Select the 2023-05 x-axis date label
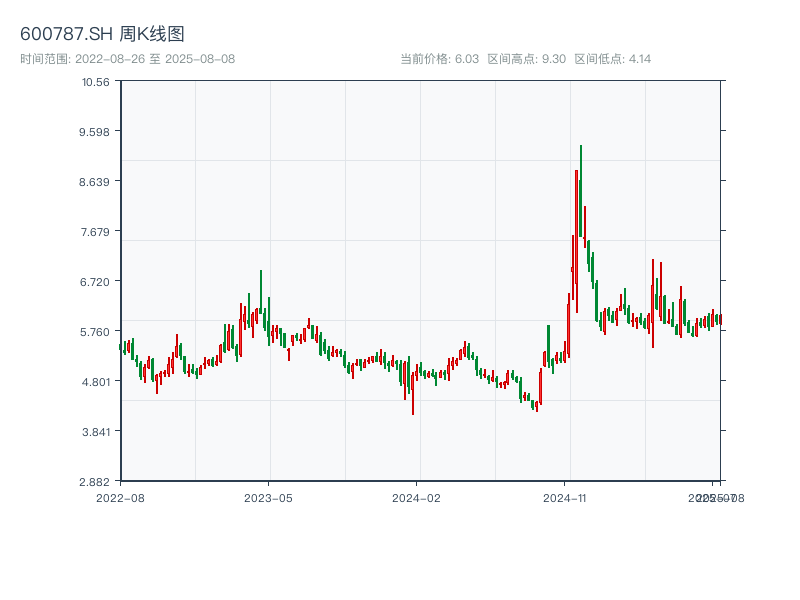This screenshot has height=600, width=800. point(269,497)
